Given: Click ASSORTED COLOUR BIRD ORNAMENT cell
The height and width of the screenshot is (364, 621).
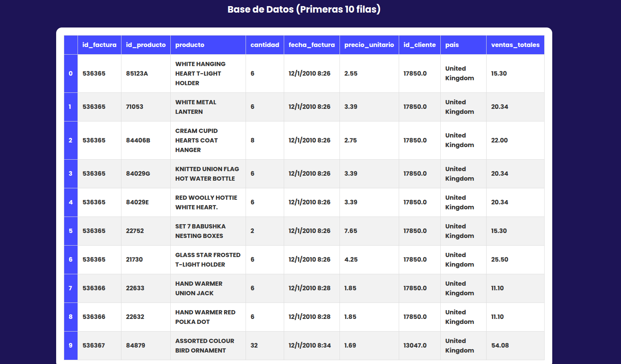Looking at the screenshot, I should coord(208,346).
